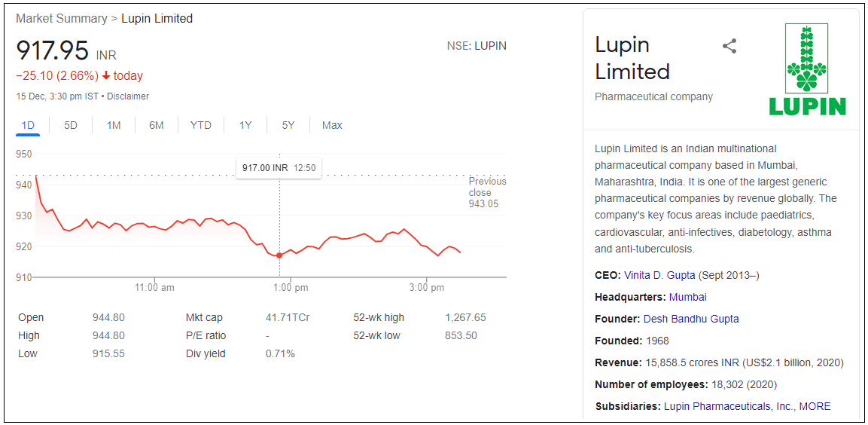Select the YTD range tab
The image size is (868, 425).
(200, 125)
